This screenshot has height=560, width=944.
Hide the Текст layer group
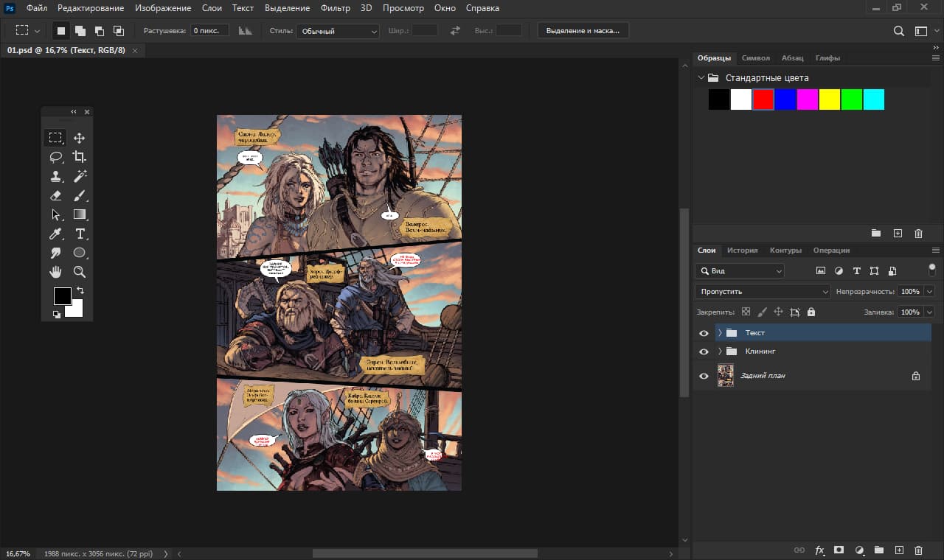click(704, 333)
